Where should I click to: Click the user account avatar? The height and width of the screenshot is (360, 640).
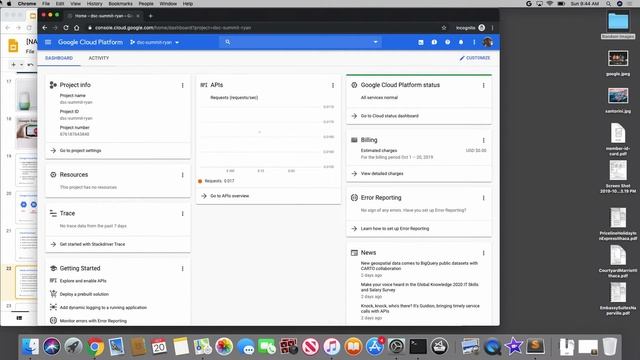pyautogui.click(x=488, y=42)
